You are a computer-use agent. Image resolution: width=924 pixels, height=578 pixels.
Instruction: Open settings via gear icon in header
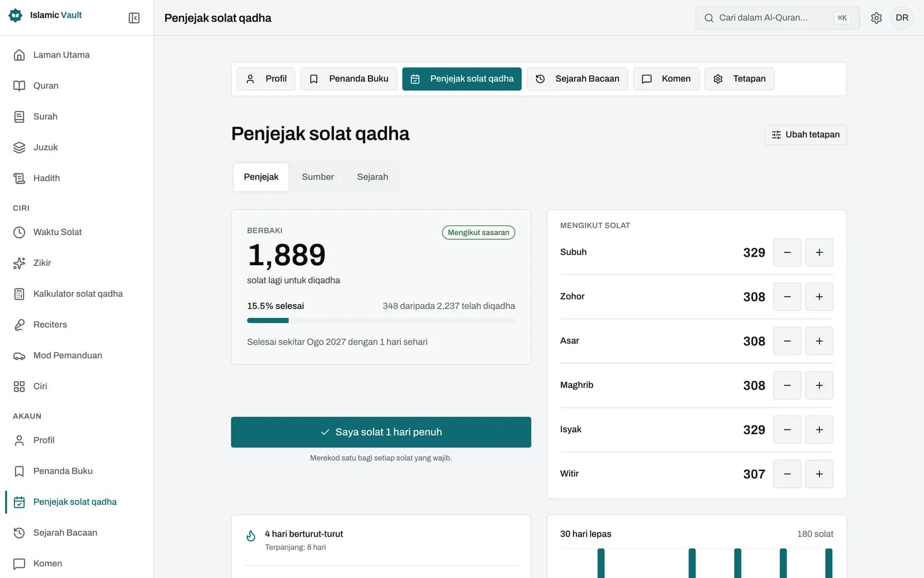(x=876, y=18)
